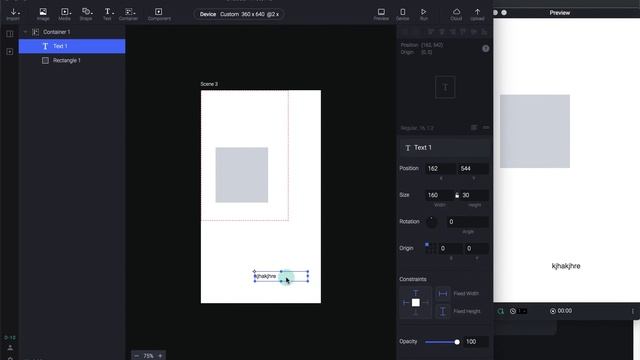Select the Container 1 layer
The width and height of the screenshot is (640, 360).
coord(72,32)
